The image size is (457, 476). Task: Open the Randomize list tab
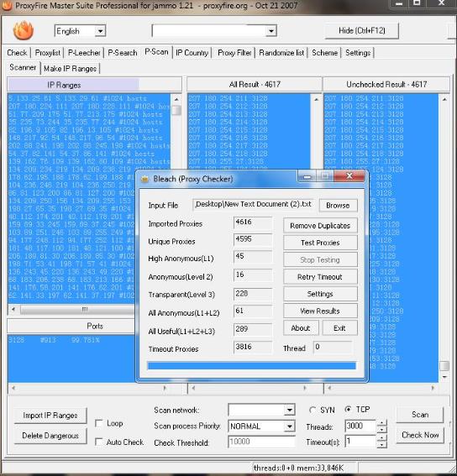click(x=281, y=53)
